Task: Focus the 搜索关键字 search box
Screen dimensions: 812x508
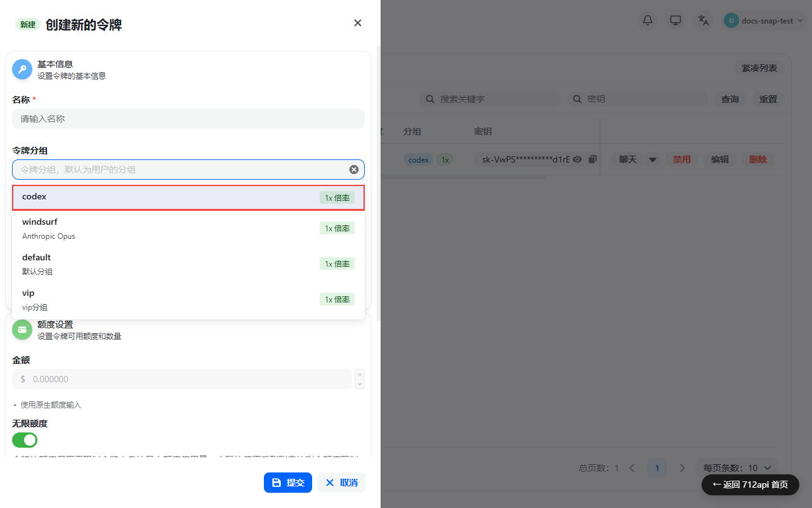Action: 490,99
